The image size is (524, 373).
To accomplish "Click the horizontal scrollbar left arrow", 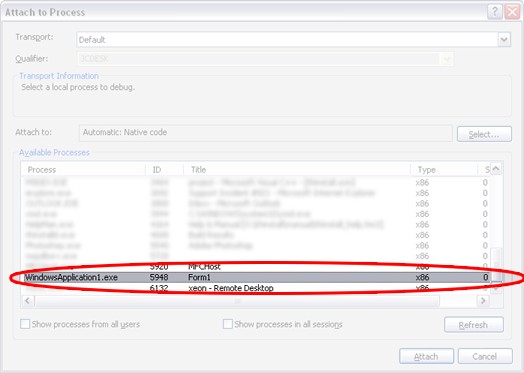I will (x=28, y=301).
